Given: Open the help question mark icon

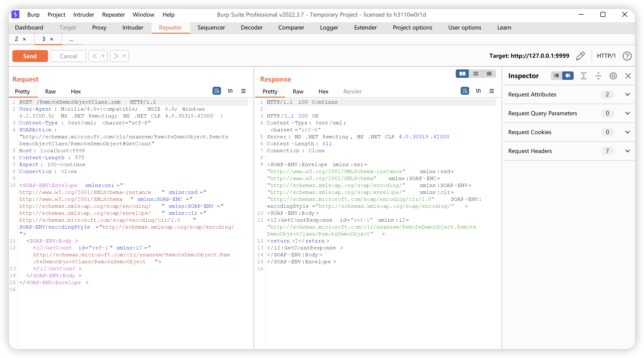Looking at the screenshot, I should click(627, 56).
